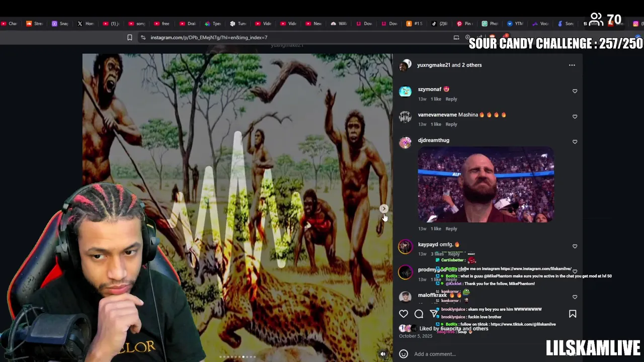644x362 pixels.
Task: Like kaypayd's comment
Action: pos(575,246)
